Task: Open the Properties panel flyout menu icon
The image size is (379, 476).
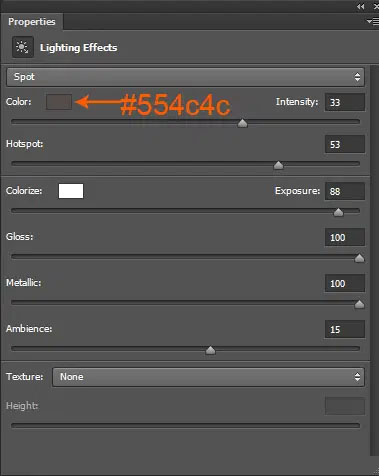Action: (373, 22)
